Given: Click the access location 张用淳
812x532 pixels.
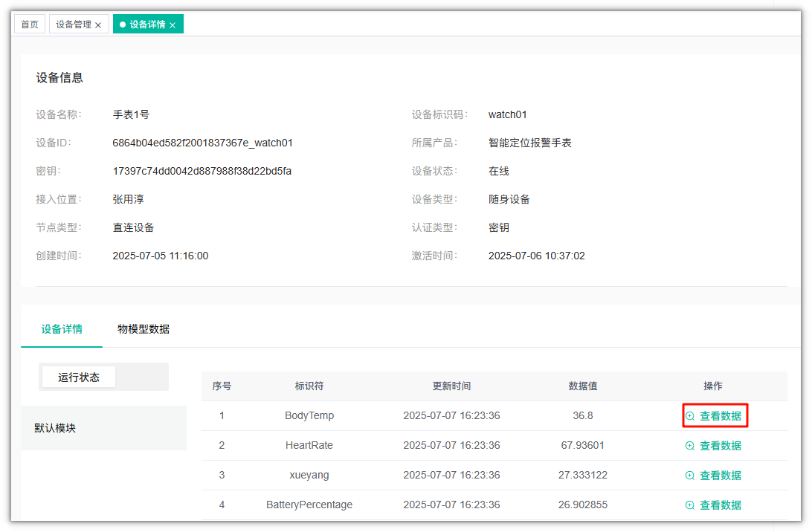Looking at the screenshot, I should pyautogui.click(x=129, y=199).
